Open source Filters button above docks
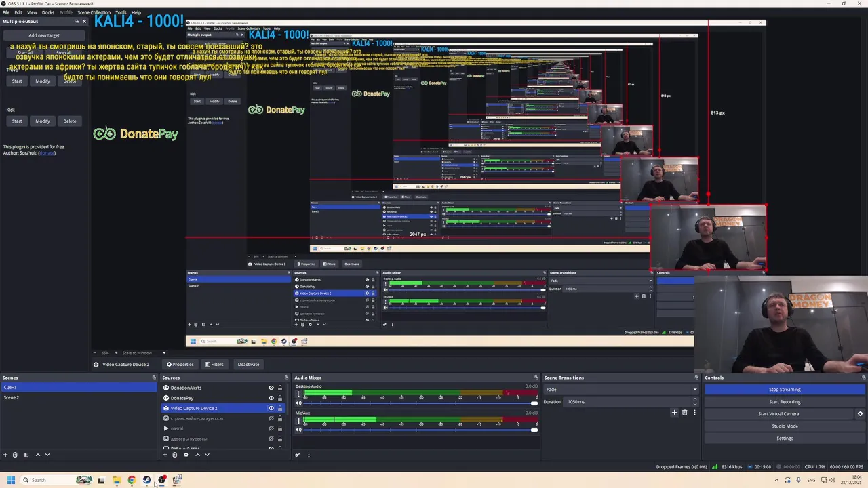Image resolution: width=868 pixels, height=488 pixels. point(214,365)
